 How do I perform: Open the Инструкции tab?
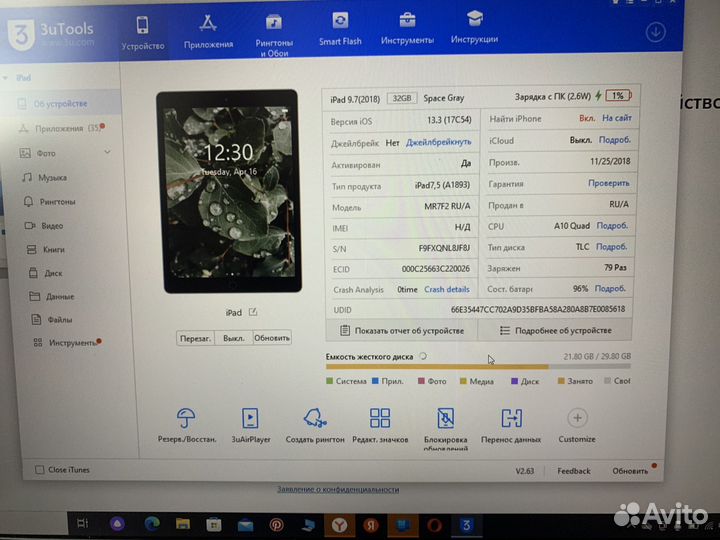[x=474, y=28]
